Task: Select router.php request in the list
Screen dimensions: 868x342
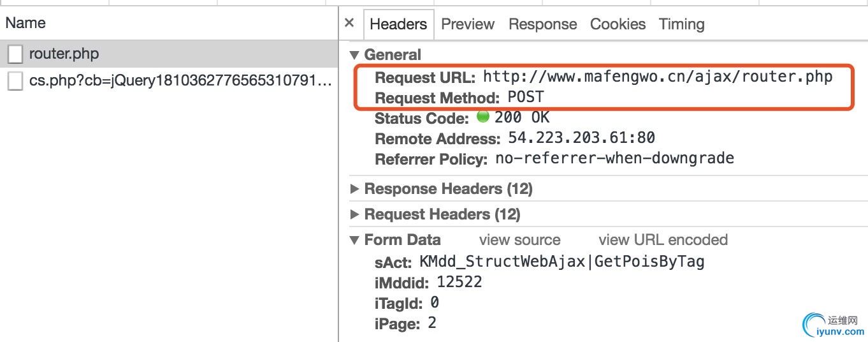Action: coord(64,54)
